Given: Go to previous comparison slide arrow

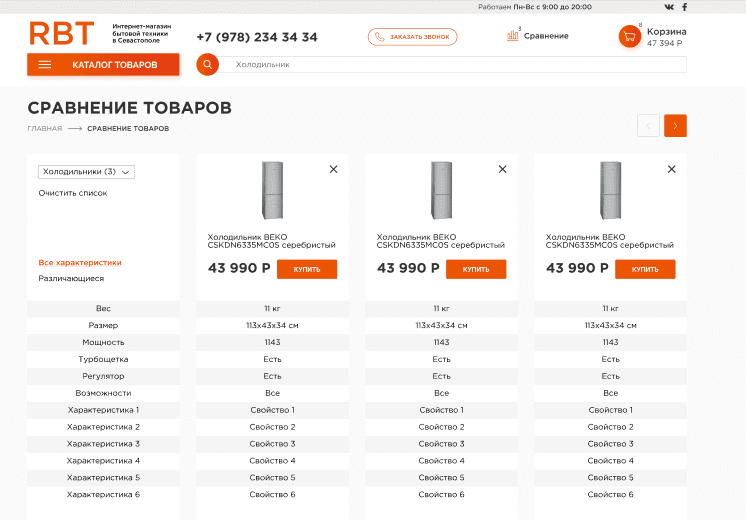Looking at the screenshot, I should click(x=648, y=126).
